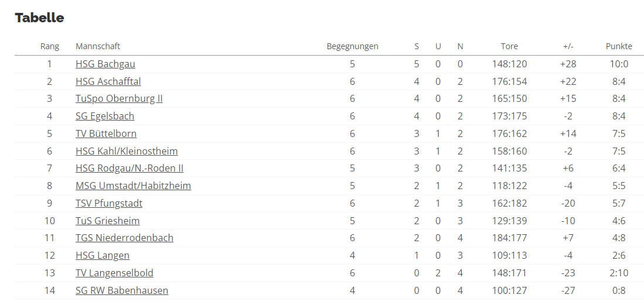Click the Mannschaft column header
644x305 pixels.
(98, 46)
